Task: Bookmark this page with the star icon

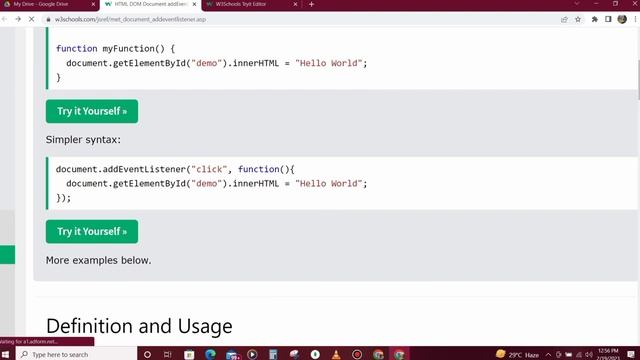Action: (x=578, y=19)
